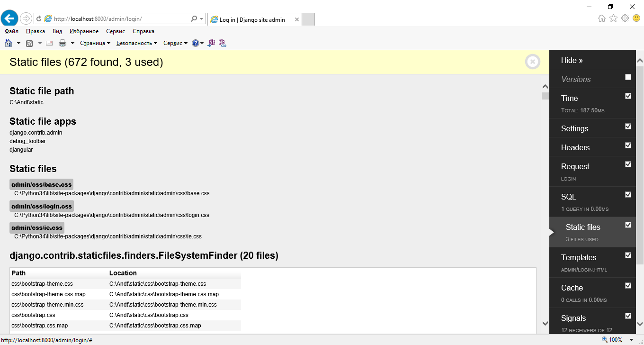Open the address bar autocomplete dropdown arrow

click(202, 19)
